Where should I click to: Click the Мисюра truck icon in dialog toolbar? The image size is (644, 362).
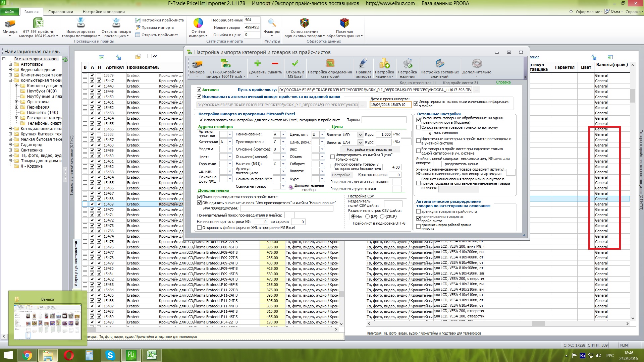click(x=197, y=64)
